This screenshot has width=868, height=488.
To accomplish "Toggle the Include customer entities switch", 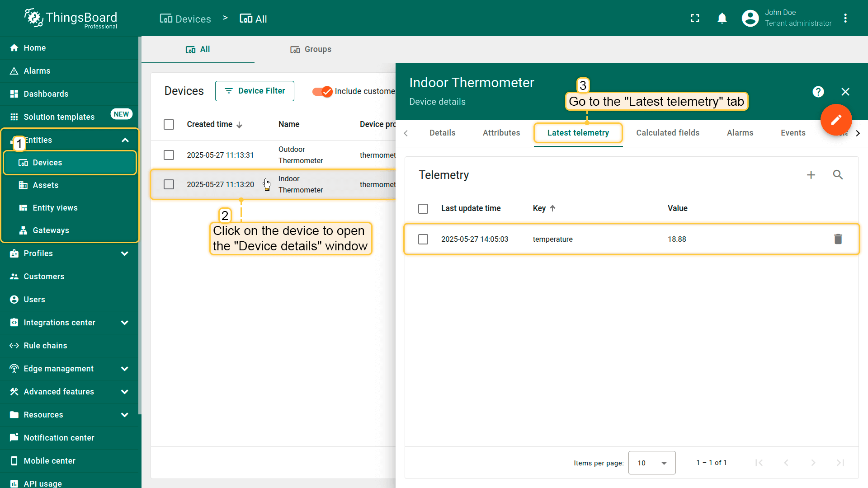I will coord(322,91).
